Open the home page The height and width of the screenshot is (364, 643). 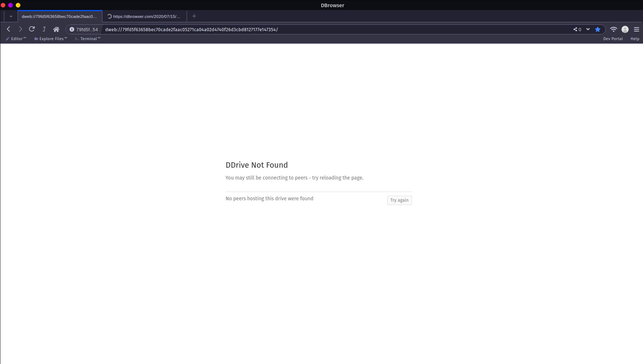click(x=56, y=29)
